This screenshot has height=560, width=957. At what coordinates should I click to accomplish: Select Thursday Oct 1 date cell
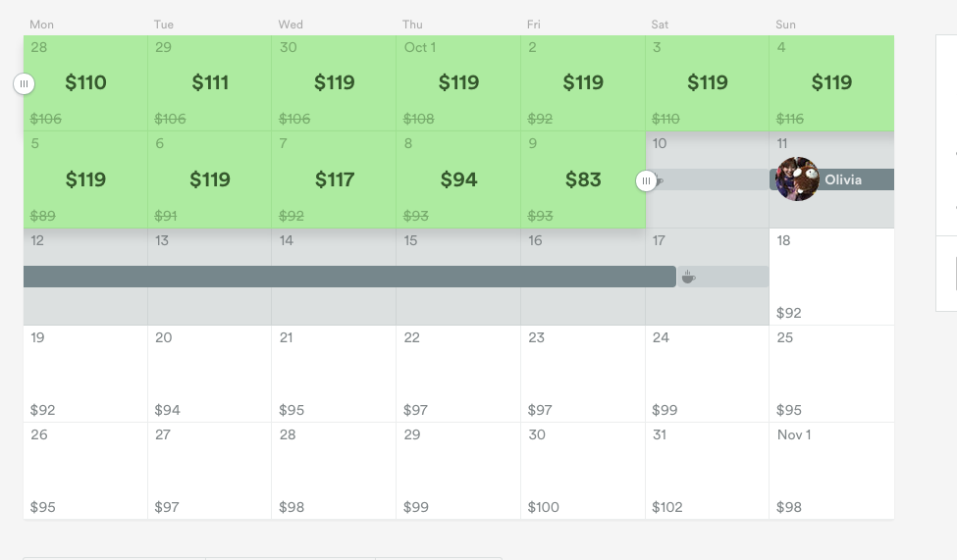(x=458, y=83)
